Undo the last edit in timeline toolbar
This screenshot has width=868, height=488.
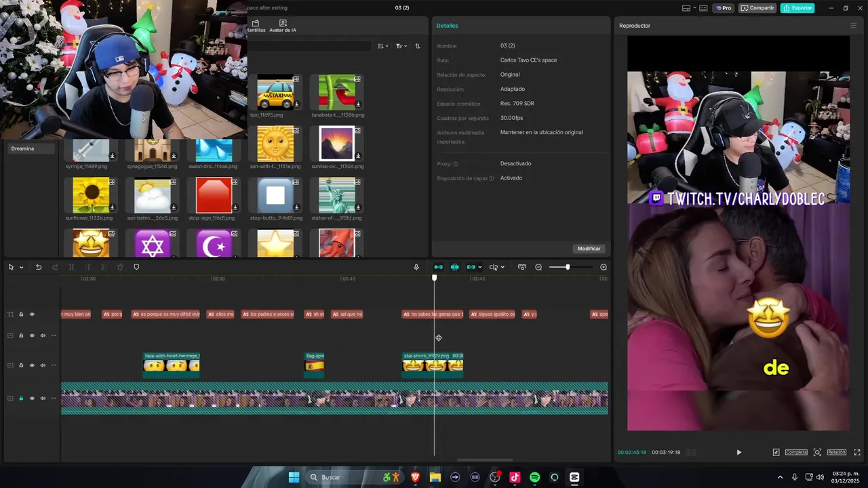point(39,267)
